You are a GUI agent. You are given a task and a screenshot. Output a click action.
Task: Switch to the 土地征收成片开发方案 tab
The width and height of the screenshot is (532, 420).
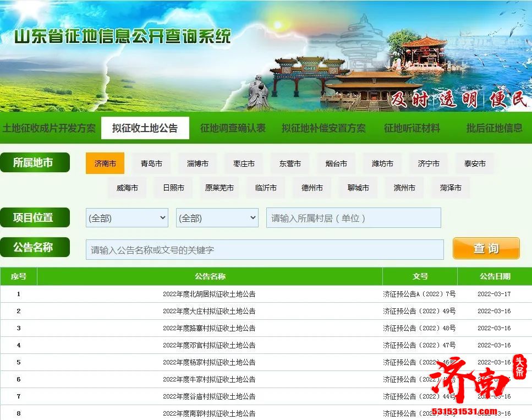tap(49, 128)
